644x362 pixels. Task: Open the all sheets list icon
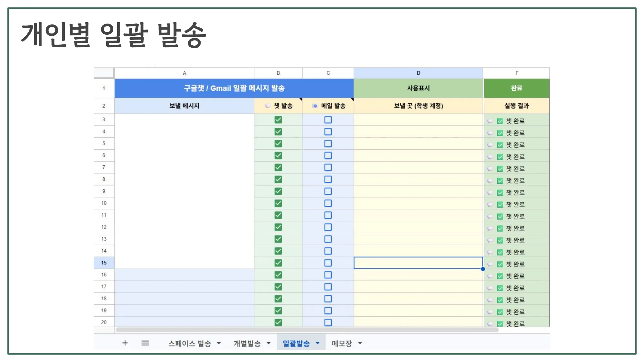(x=145, y=343)
